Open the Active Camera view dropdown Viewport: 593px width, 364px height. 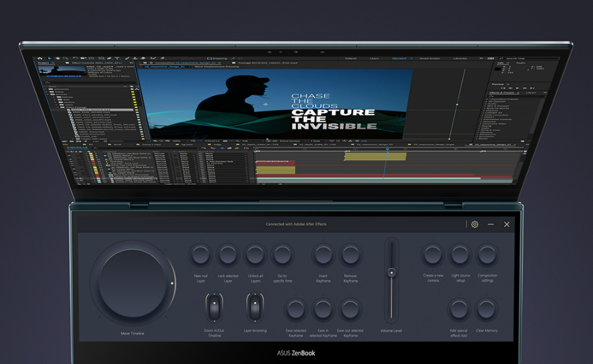293,141
